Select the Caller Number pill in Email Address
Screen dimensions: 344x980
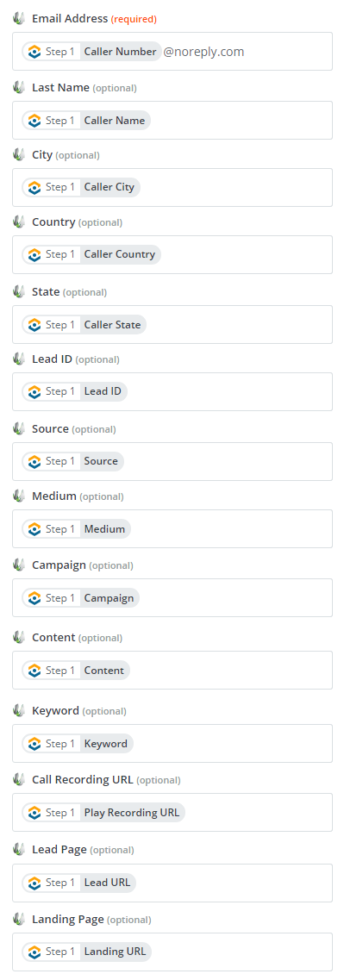pos(91,51)
